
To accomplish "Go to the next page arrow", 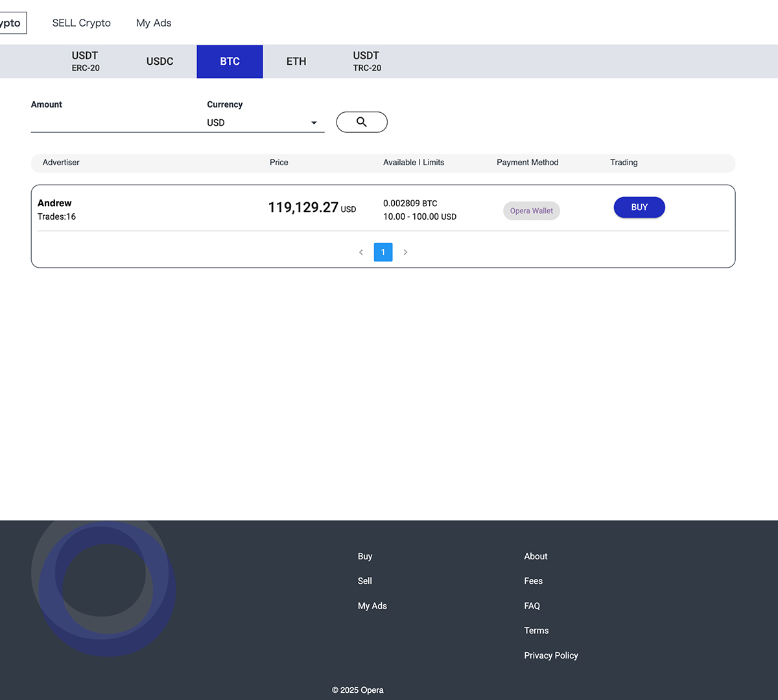I will [405, 252].
